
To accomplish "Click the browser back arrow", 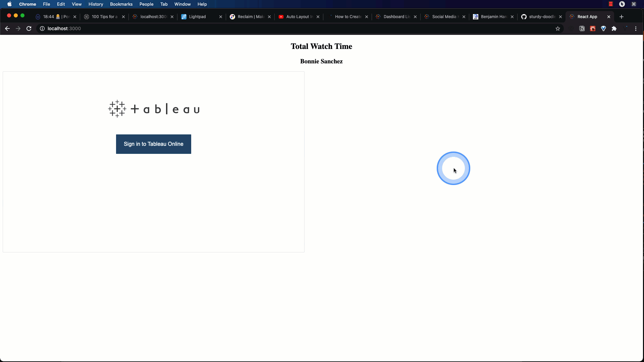I will click(7, 28).
